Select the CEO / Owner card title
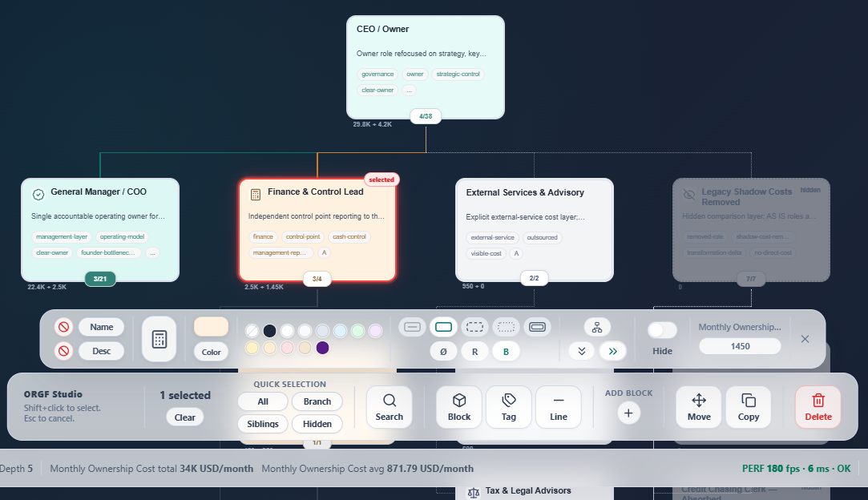 [382, 29]
